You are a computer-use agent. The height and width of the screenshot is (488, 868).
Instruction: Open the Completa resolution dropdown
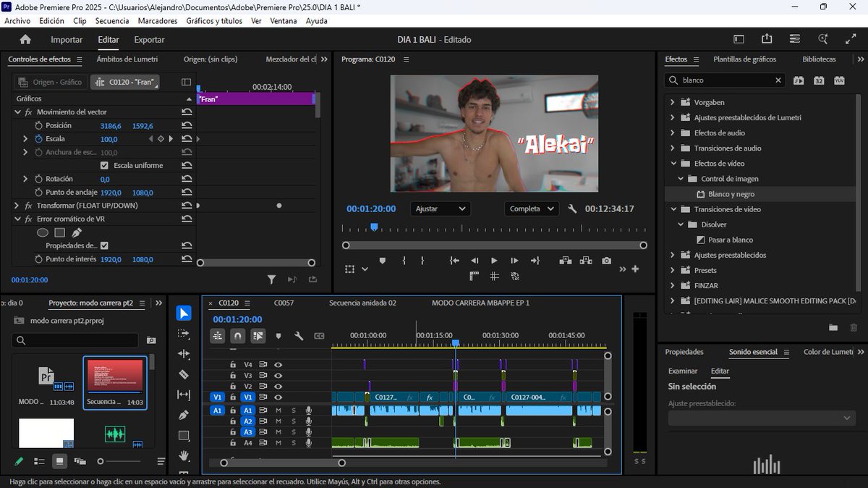[x=532, y=209]
